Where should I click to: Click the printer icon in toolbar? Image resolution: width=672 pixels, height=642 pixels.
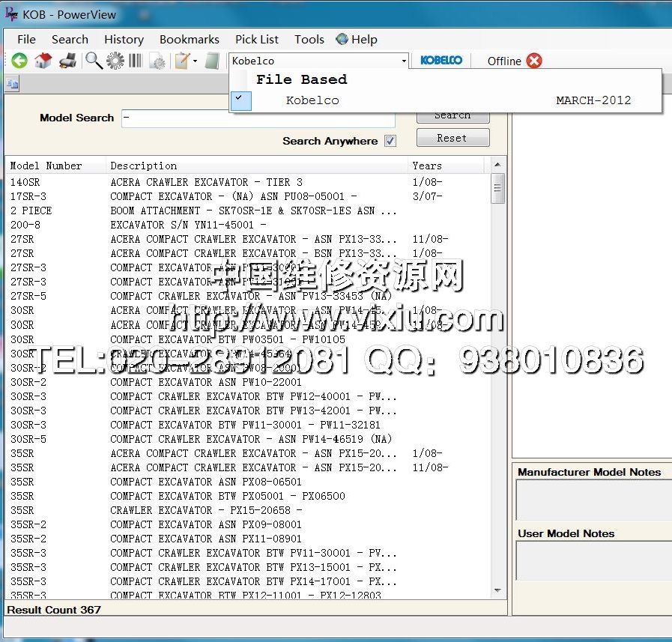(x=67, y=61)
